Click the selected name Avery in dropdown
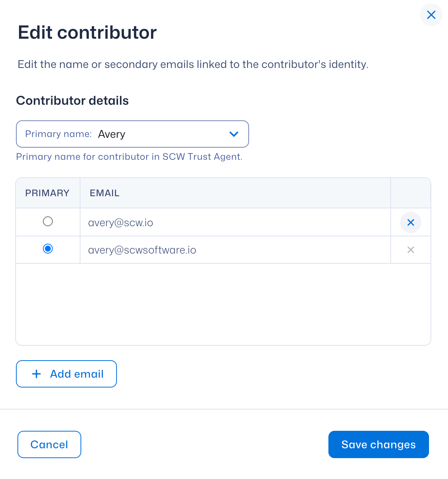The height and width of the screenshot is (479, 448). click(112, 134)
